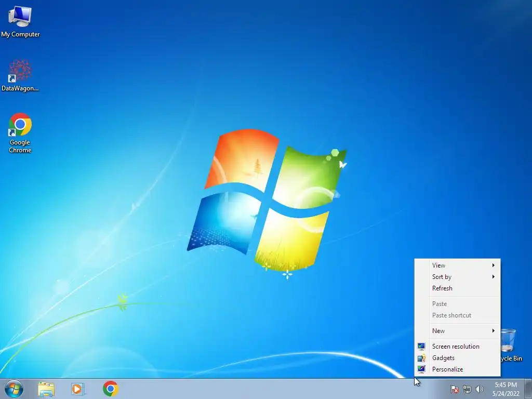Choose Personalize from context menu

[457, 369]
